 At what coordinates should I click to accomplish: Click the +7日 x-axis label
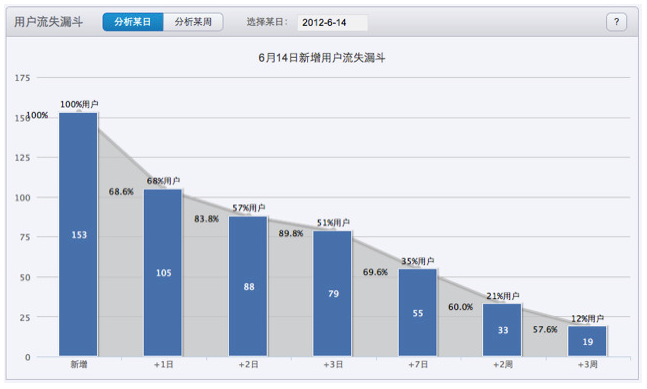tap(418, 364)
